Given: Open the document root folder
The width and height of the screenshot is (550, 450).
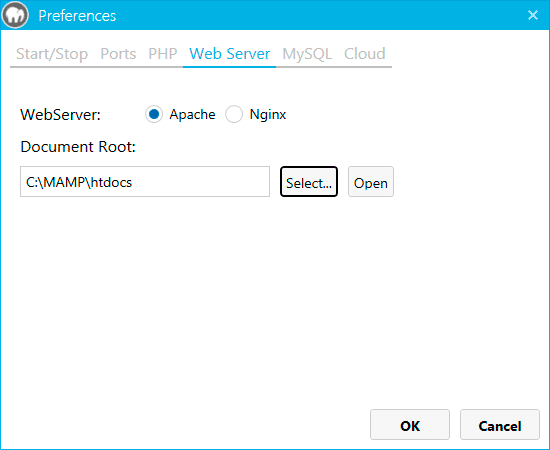Looking at the screenshot, I should [x=371, y=182].
